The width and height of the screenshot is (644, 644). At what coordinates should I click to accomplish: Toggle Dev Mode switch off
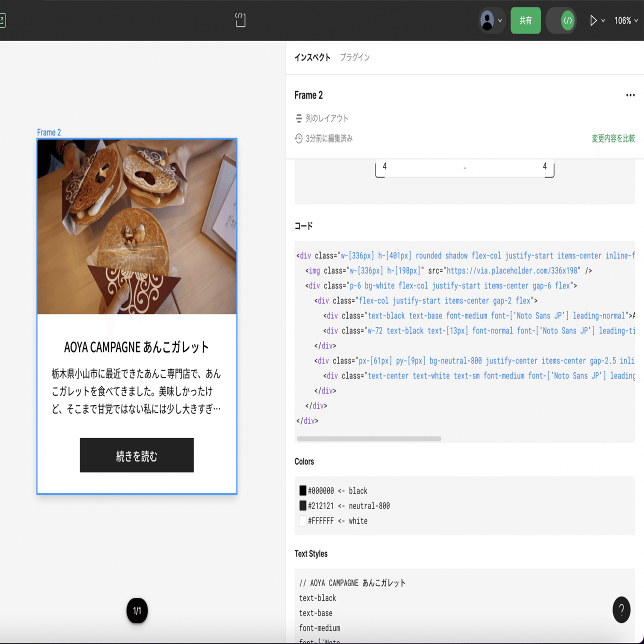pos(561,20)
